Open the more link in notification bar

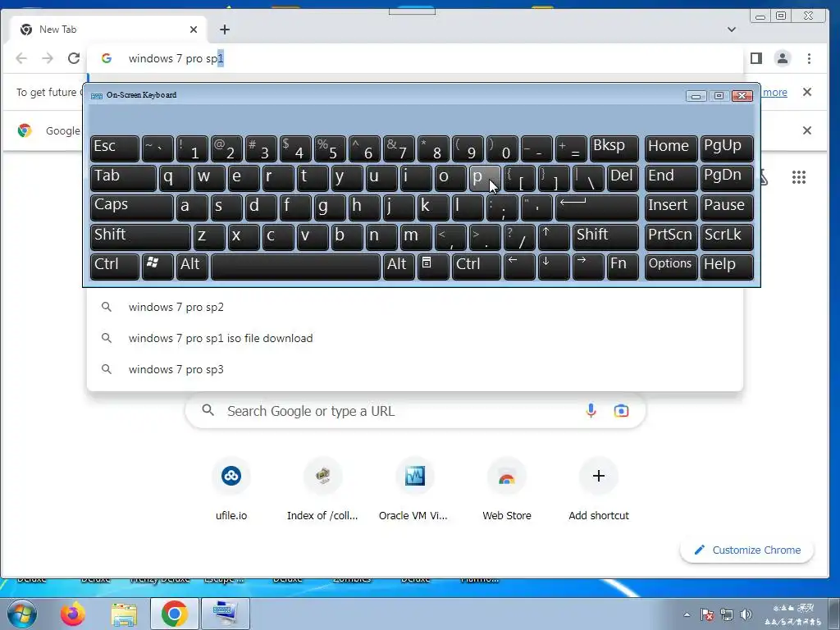point(774,92)
